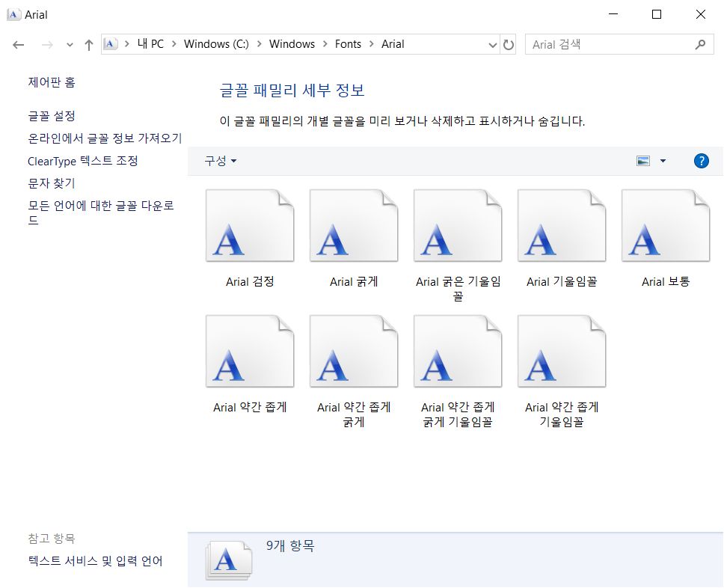Click the view mode icon in toolbar
724x588 pixels.
[643, 161]
